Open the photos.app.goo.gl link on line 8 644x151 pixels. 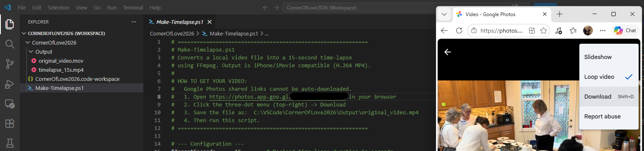(x=278, y=97)
